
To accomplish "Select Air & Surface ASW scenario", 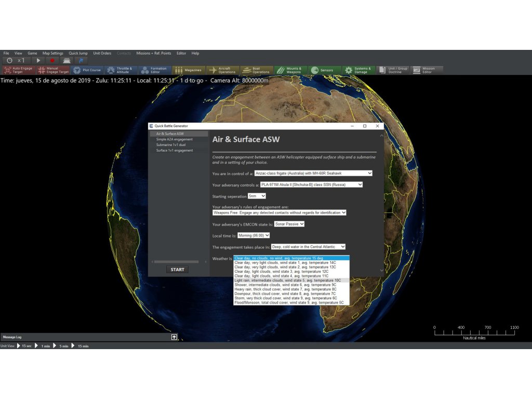I will tap(179, 134).
